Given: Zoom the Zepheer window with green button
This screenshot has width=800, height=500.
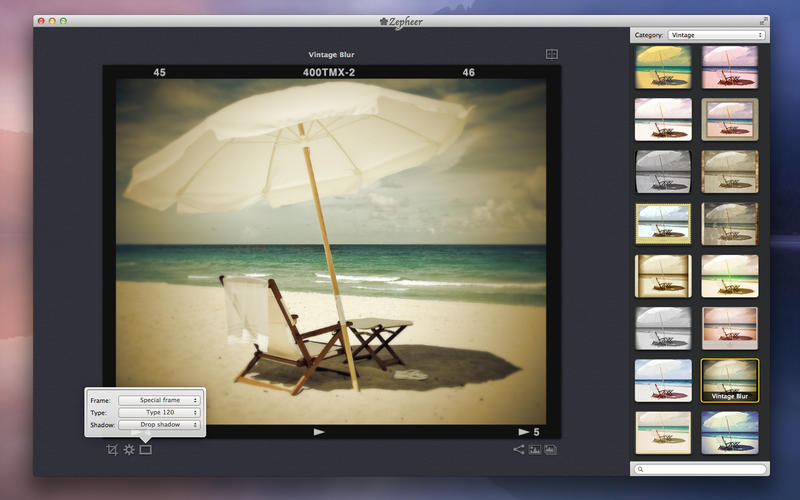Looking at the screenshot, I should (63, 21).
